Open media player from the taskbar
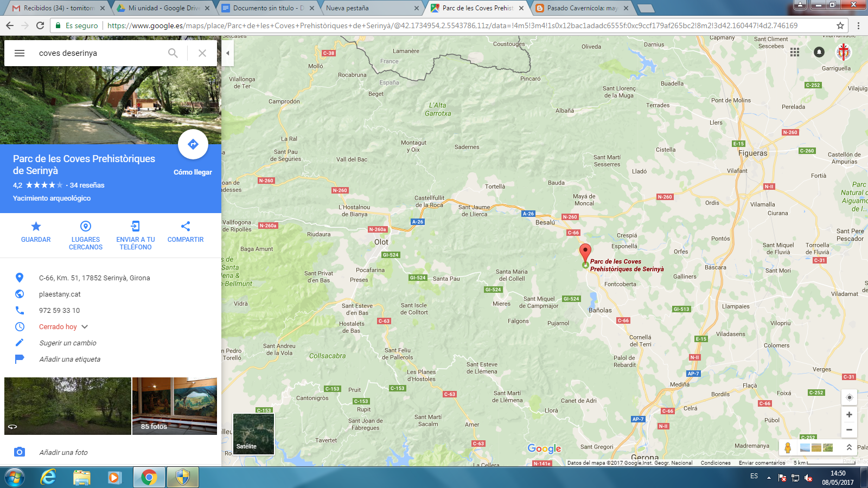 coord(114,477)
